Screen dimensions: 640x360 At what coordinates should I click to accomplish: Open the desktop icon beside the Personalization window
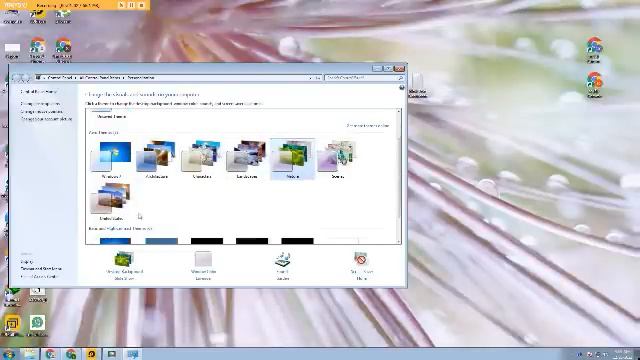pyautogui.click(x=417, y=85)
